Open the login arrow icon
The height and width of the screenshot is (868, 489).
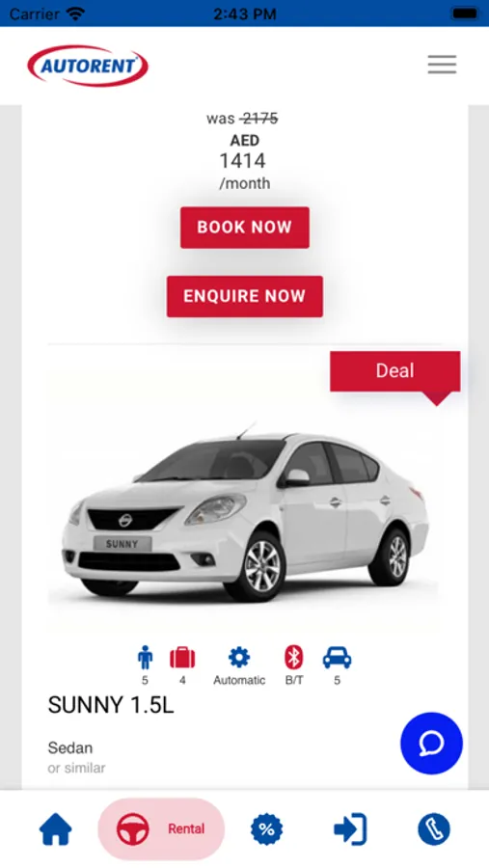click(x=350, y=829)
